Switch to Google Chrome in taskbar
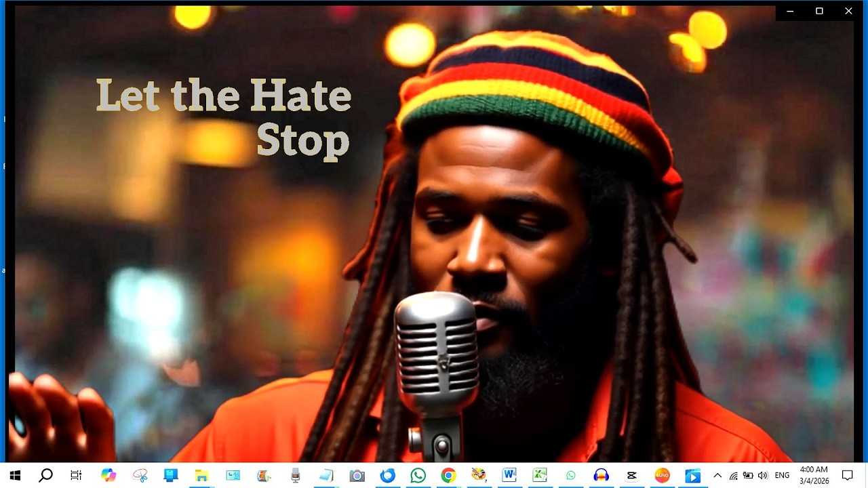Screen dimensions: 868x488 pos(448,475)
